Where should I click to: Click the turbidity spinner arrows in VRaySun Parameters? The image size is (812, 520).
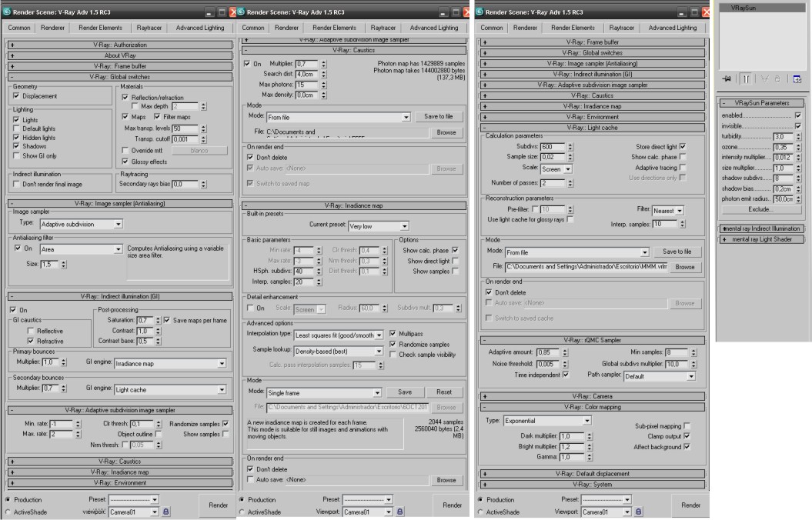(x=798, y=137)
